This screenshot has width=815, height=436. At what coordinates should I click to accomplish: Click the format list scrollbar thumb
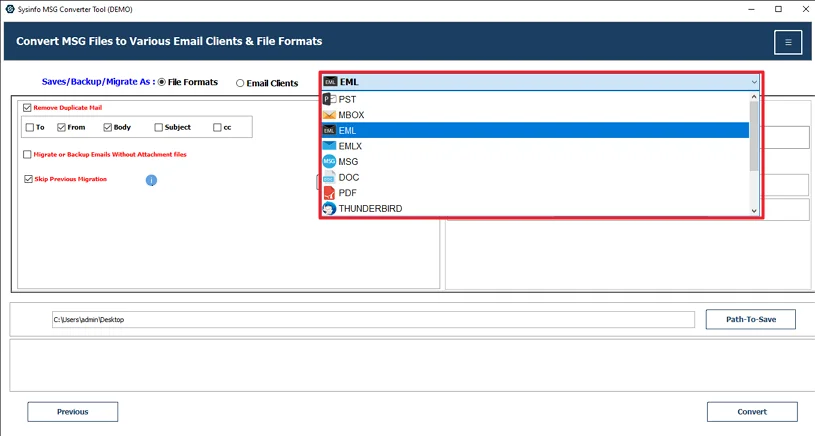tap(754, 136)
